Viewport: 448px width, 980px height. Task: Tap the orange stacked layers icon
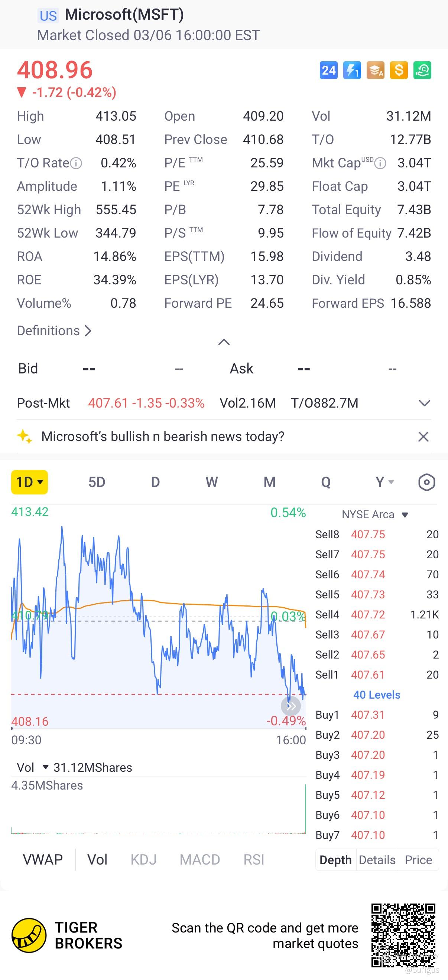(376, 71)
